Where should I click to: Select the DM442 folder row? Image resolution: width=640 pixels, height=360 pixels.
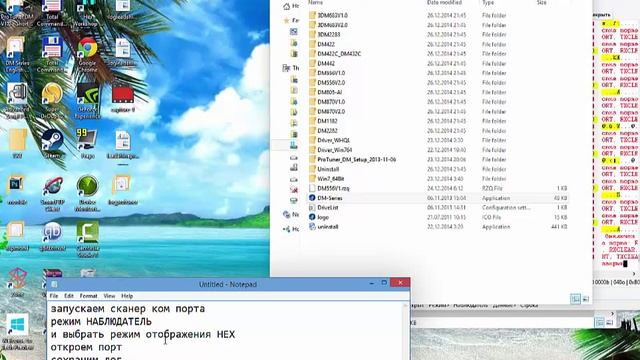438,63
